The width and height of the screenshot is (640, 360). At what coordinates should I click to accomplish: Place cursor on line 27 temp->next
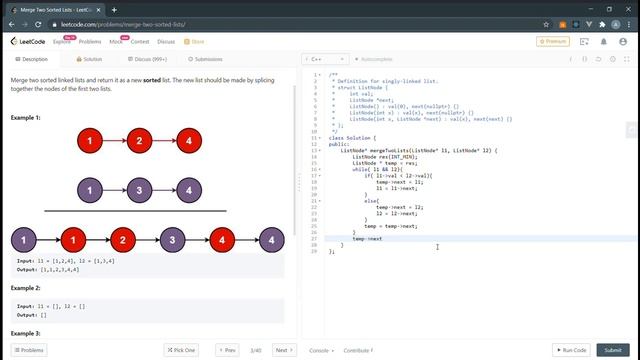tap(367, 239)
